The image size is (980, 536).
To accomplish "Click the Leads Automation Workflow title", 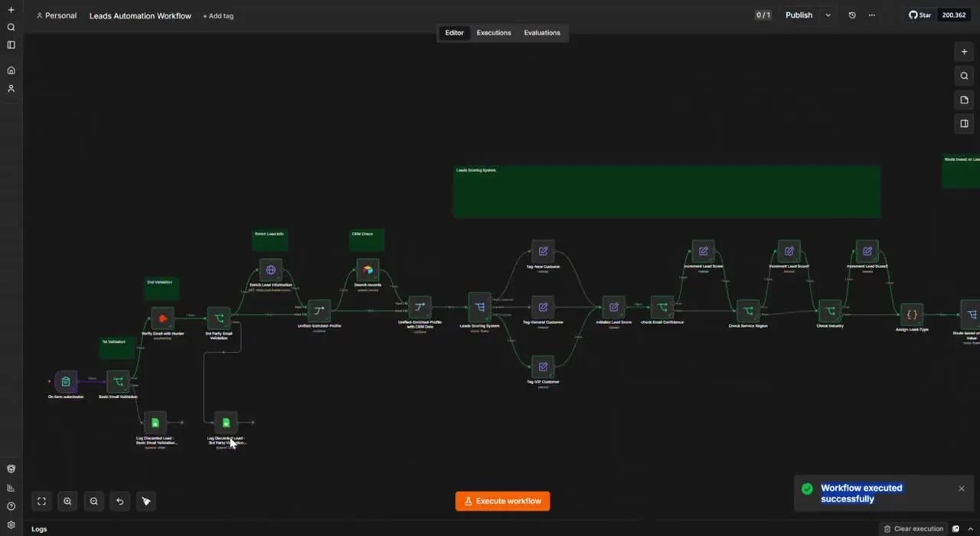I will pyautogui.click(x=140, y=16).
